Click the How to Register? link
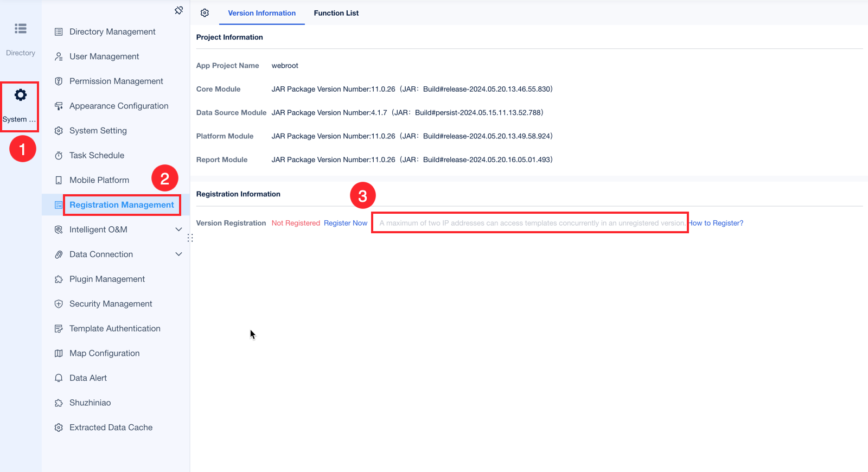 [x=716, y=223]
